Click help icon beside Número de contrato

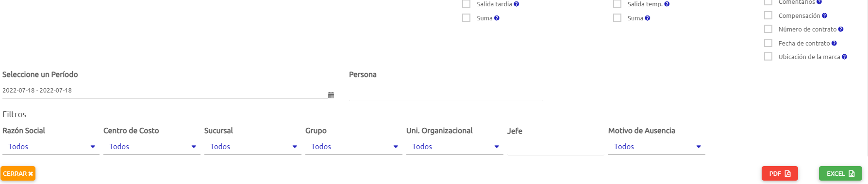(x=841, y=29)
